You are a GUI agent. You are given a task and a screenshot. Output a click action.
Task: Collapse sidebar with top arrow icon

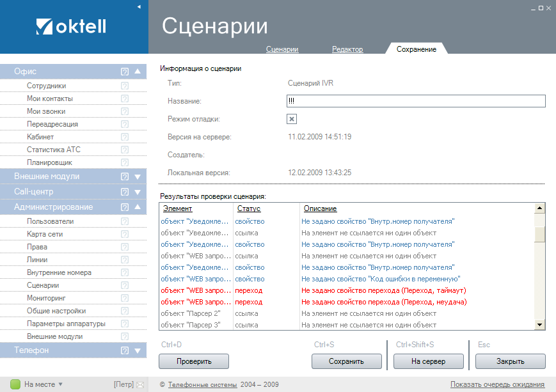[139, 6]
